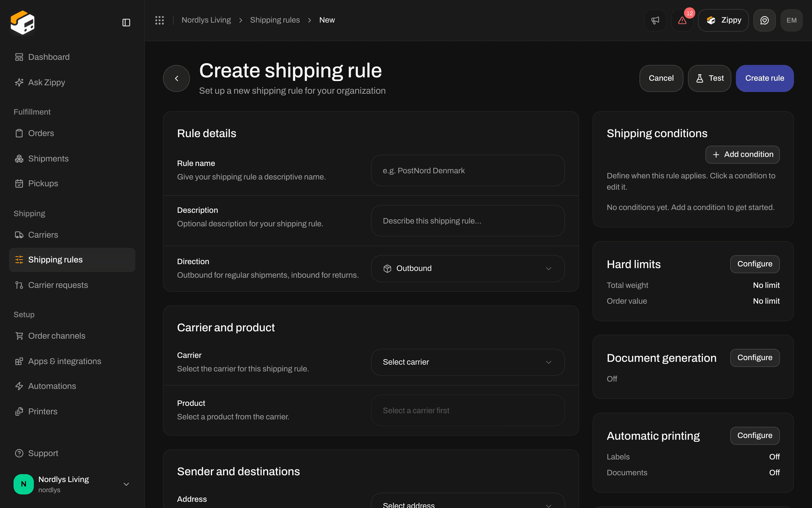Go to Orders in the sidebar

(x=72, y=133)
